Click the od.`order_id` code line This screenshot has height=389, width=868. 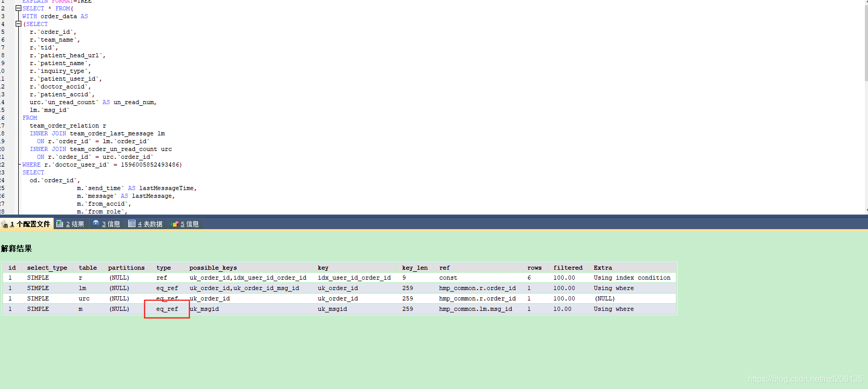coord(55,180)
